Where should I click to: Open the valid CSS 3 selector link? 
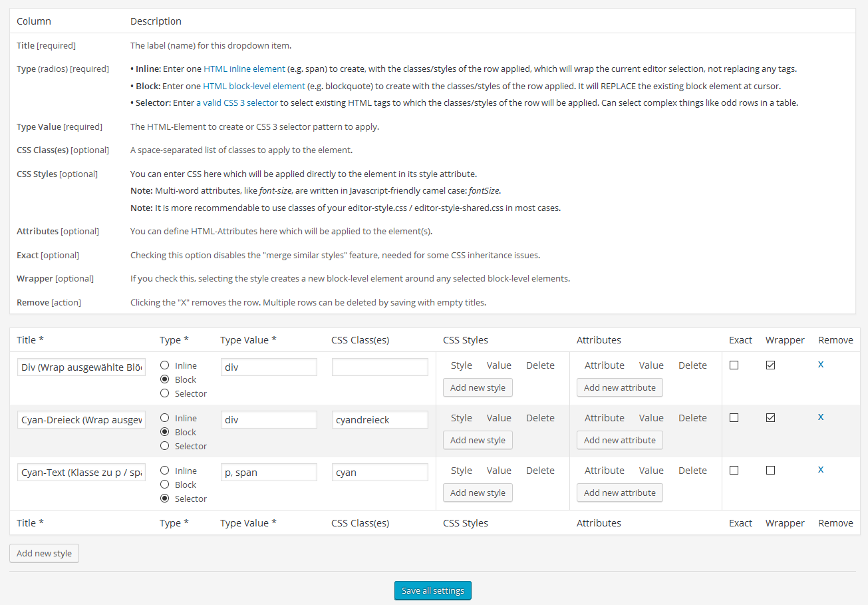click(x=237, y=103)
